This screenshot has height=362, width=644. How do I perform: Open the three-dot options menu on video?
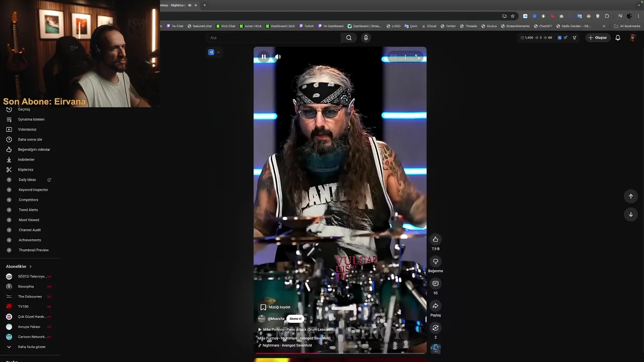pyautogui.click(x=405, y=57)
